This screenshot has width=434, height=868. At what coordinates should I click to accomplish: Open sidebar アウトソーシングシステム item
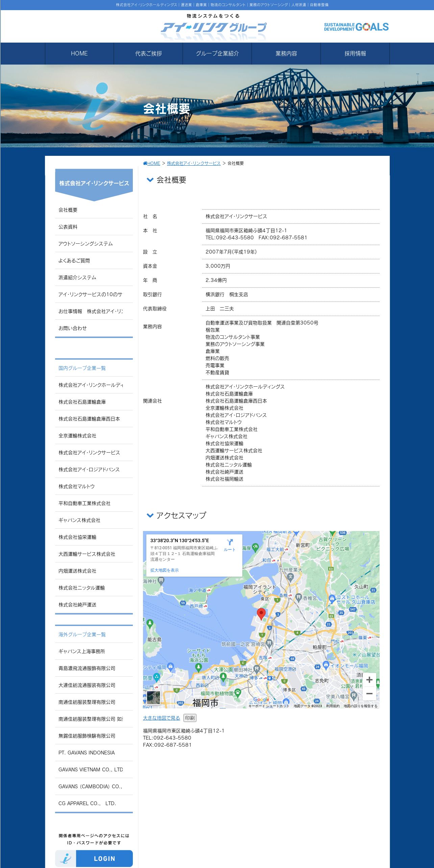tap(94, 244)
